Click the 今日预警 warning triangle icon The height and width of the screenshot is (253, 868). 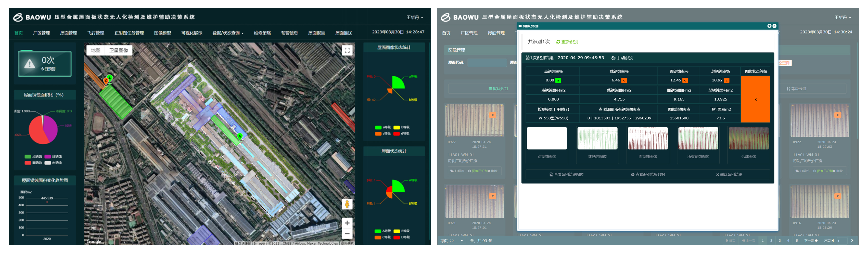tap(30, 64)
